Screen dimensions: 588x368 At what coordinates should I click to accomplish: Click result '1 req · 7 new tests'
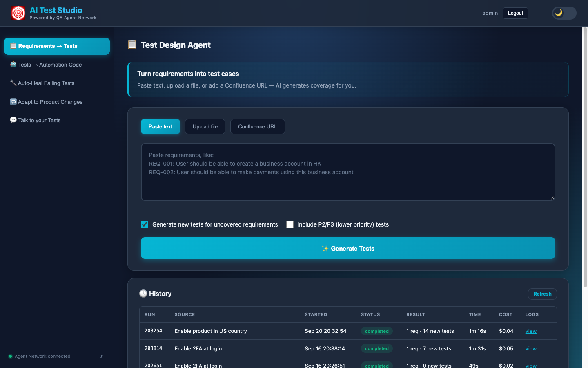point(429,349)
